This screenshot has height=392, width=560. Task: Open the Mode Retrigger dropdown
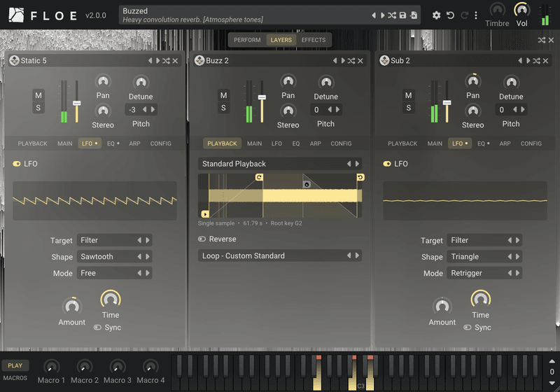[x=484, y=273]
